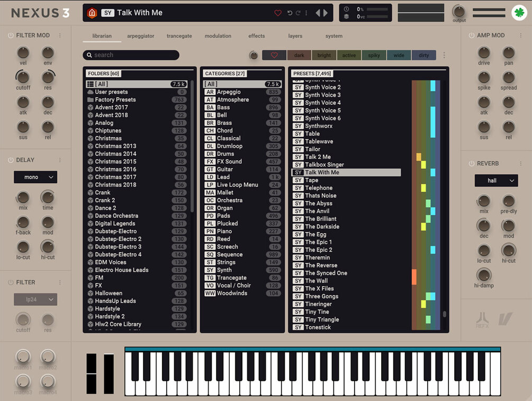Click the Vengeance V logo icon

tap(505, 319)
